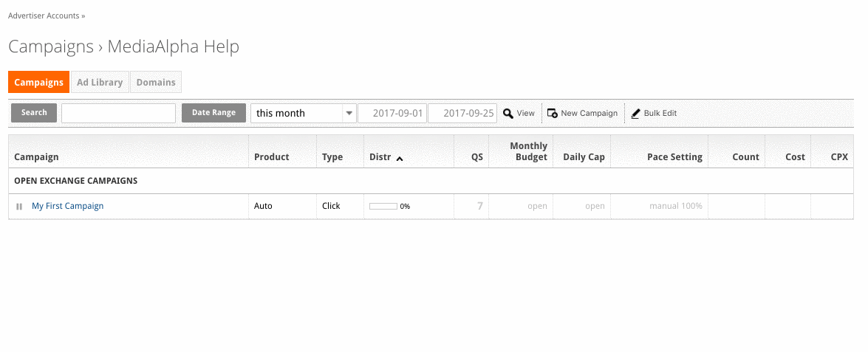The height and width of the screenshot is (352, 868).
Task: Focus the campaign search text field
Action: click(x=118, y=114)
